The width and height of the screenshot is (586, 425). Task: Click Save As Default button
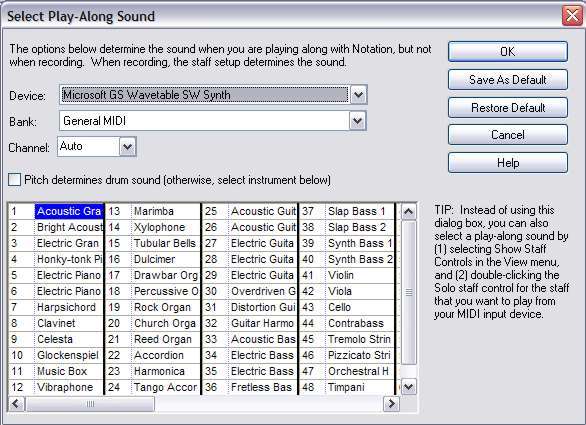pyautogui.click(x=508, y=80)
